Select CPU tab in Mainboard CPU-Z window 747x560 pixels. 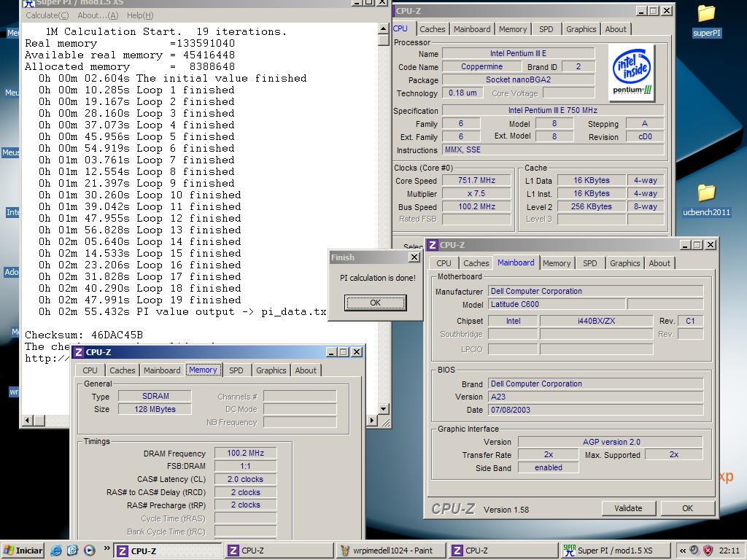pos(444,262)
